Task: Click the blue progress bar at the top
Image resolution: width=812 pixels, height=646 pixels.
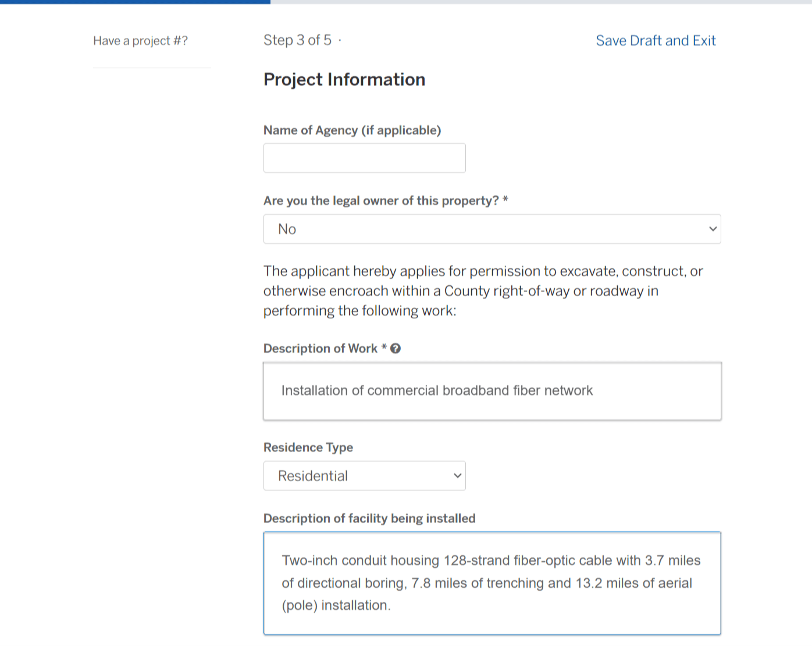Action: coord(134,2)
